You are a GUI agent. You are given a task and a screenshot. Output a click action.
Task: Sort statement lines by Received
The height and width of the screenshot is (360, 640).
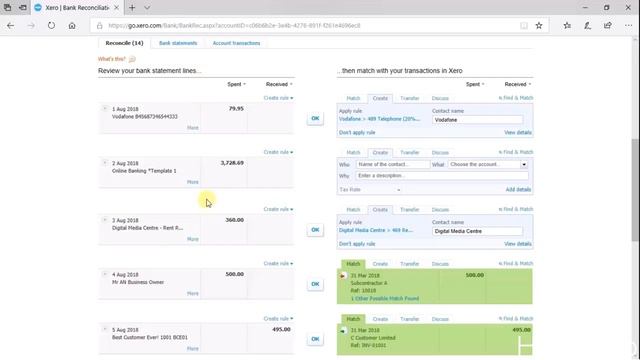279,84
